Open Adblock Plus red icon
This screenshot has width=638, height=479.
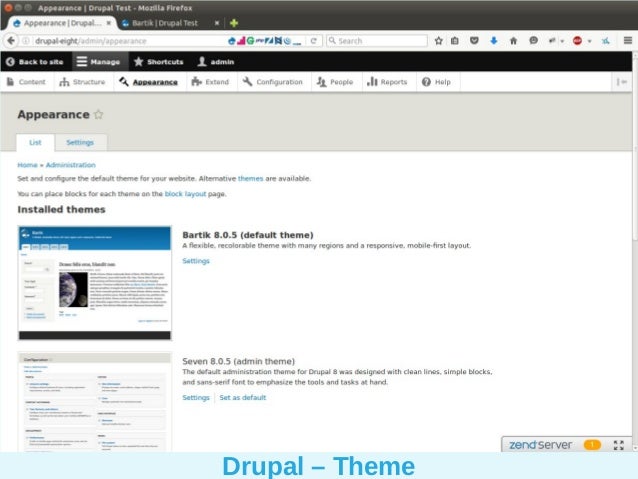pos(577,41)
